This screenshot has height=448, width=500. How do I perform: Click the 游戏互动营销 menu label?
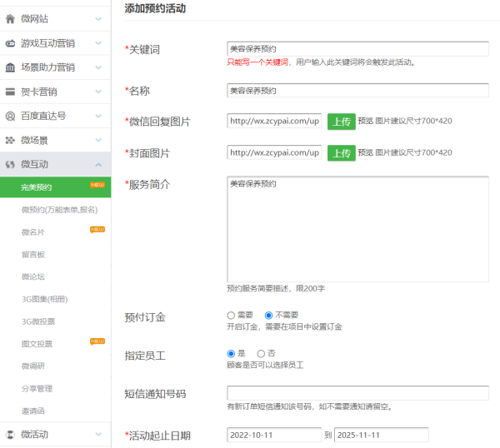(47, 43)
